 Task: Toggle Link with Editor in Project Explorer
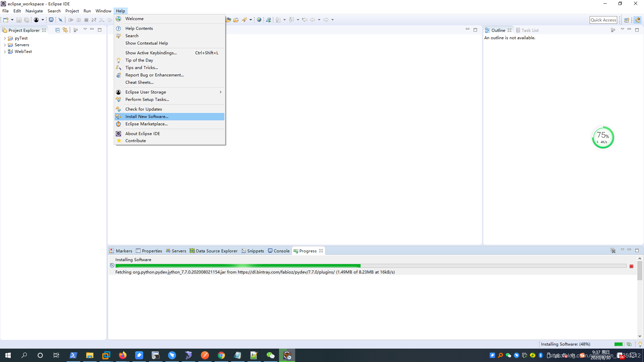pos(65,30)
